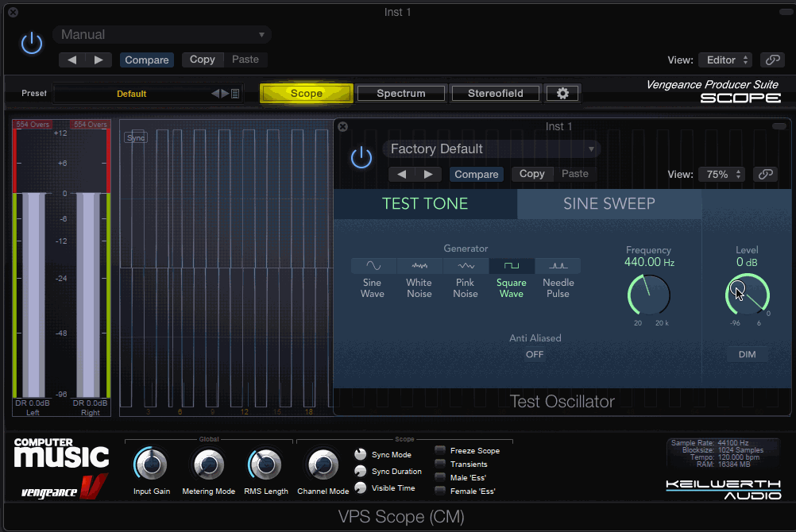Click the Channel Mode knob
The height and width of the screenshot is (532, 796).
click(x=323, y=465)
